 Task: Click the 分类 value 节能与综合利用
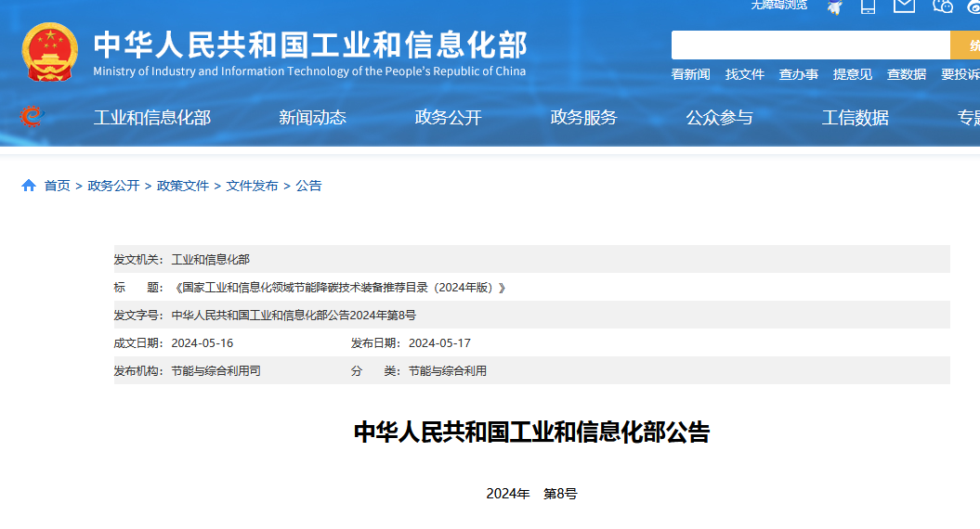[448, 371]
